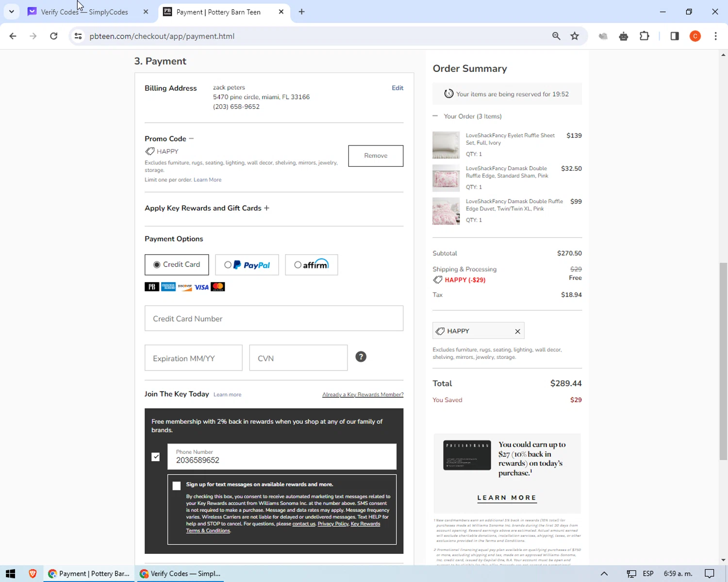Click the Discover card icon
This screenshot has width=728, height=582.
point(185,287)
